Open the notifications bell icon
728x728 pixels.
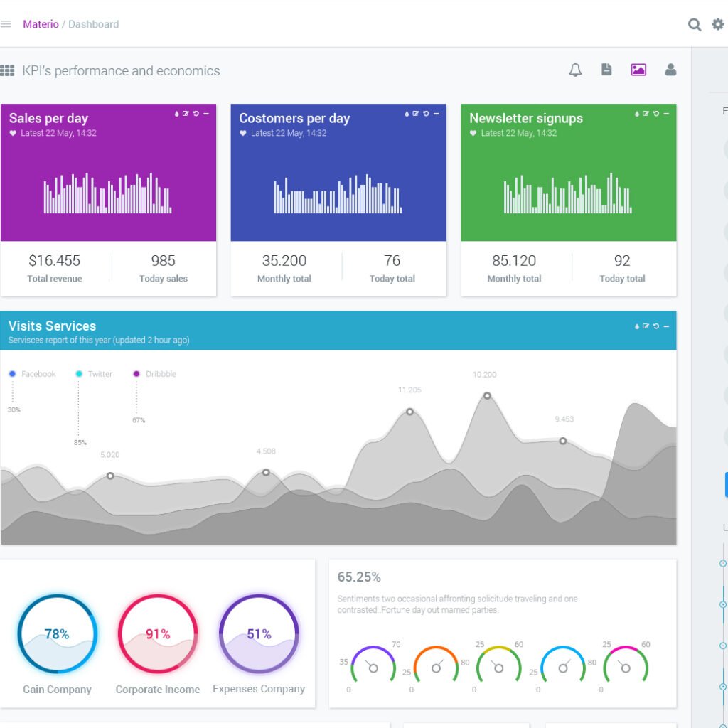(x=575, y=70)
